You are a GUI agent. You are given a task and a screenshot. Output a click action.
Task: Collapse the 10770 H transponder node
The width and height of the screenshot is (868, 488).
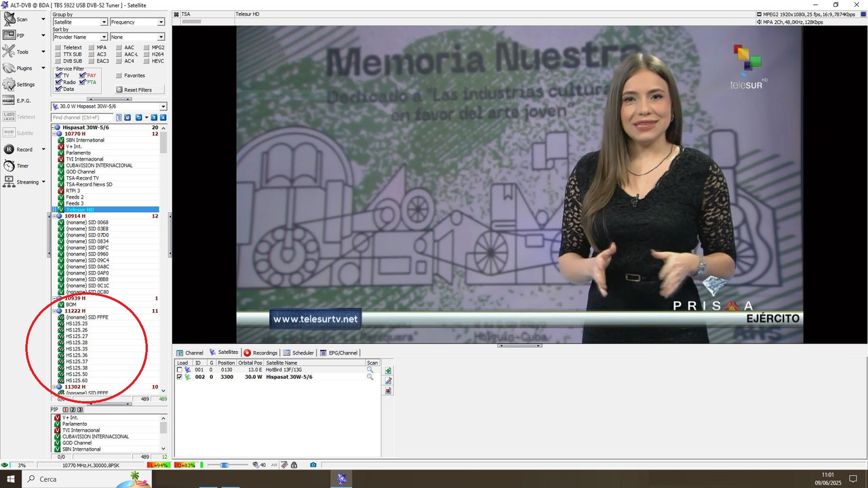click(54, 134)
